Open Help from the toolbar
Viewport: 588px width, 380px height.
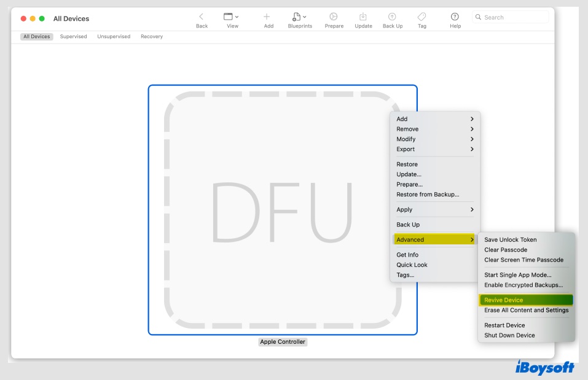455,17
